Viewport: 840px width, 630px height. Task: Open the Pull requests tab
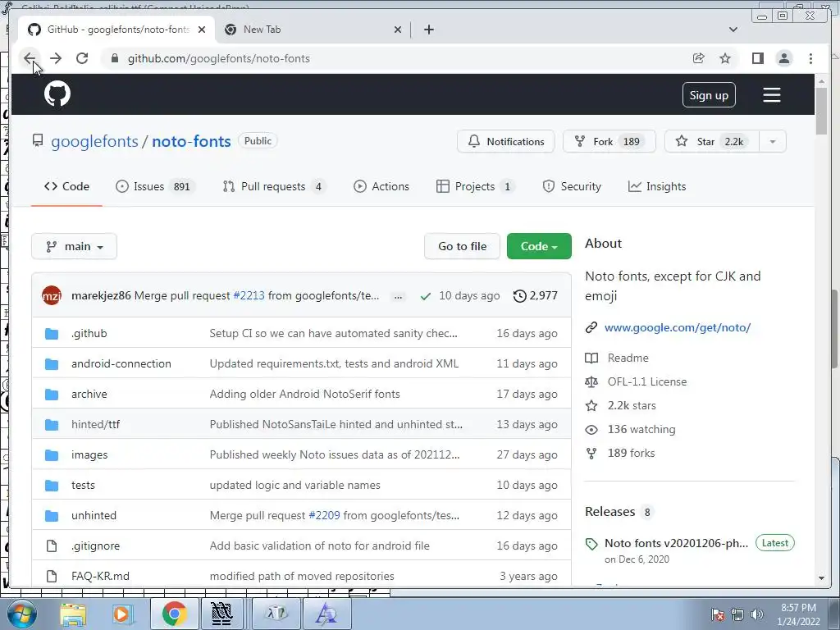274,186
